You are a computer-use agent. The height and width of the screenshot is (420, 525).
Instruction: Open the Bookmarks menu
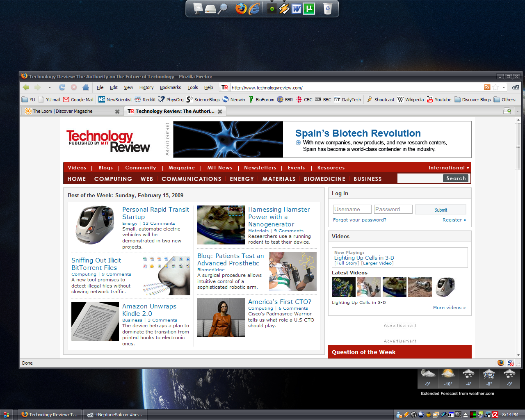point(170,87)
